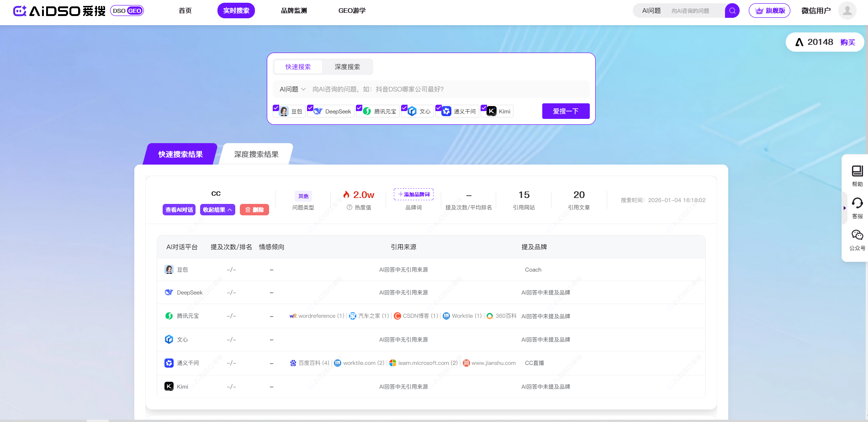The width and height of the screenshot is (868, 422).
Task: Open the 帮助 help book icon
Action: (x=857, y=171)
